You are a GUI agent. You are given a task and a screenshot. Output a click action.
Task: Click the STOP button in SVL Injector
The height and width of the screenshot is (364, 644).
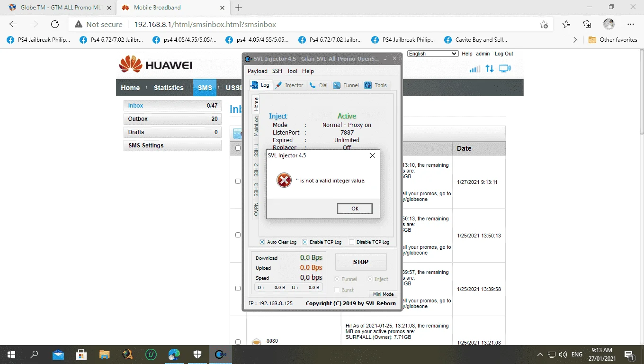click(361, 262)
